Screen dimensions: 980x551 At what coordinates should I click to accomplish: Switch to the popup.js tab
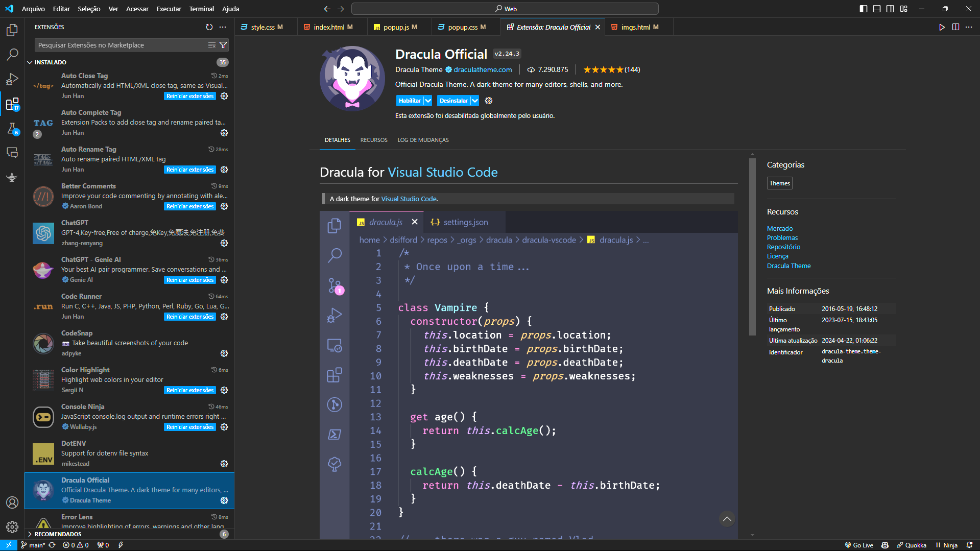(x=399, y=27)
